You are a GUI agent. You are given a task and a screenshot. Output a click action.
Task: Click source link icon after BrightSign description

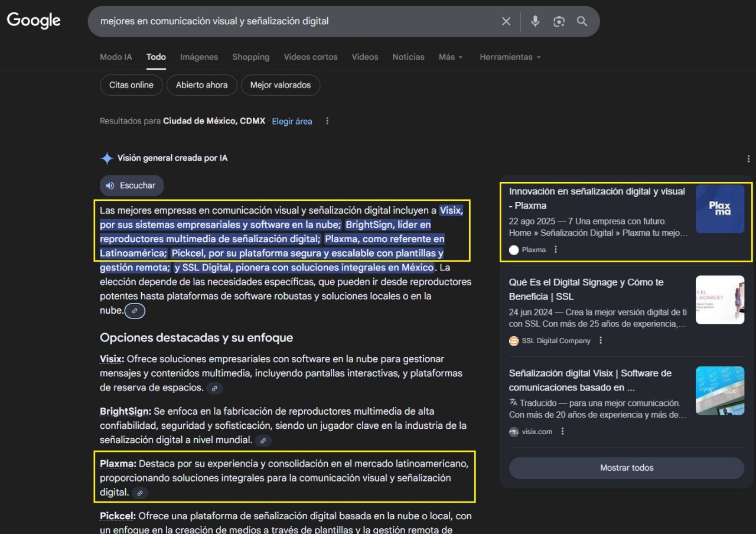pyautogui.click(x=263, y=440)
